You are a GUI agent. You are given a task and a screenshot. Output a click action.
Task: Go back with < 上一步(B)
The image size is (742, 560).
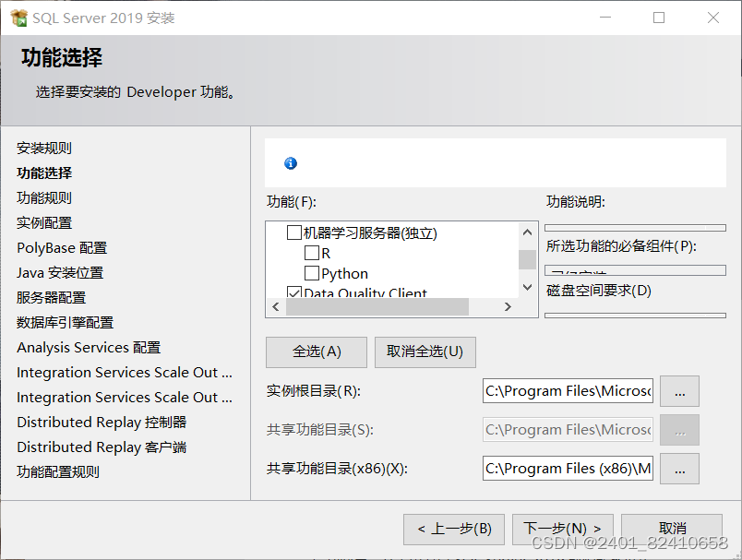pyautogui.click(x=454, y=529)
